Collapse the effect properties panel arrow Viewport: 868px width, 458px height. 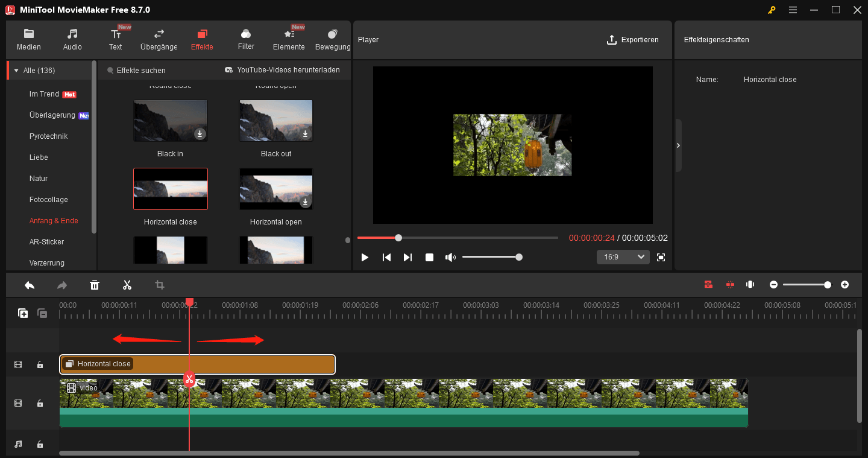pos(679,145)
